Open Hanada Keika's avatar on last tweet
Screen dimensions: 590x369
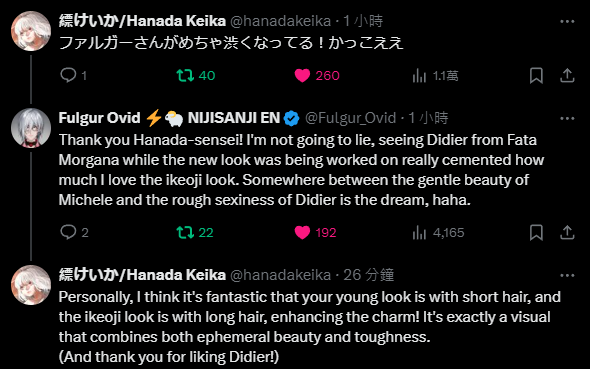click(31, 285)
